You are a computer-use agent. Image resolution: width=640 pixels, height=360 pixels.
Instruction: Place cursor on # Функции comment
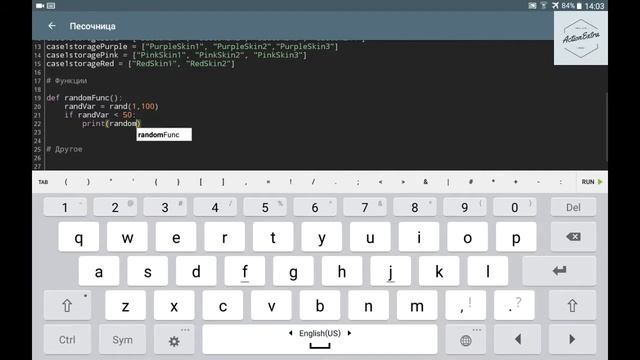click(67, 81)
